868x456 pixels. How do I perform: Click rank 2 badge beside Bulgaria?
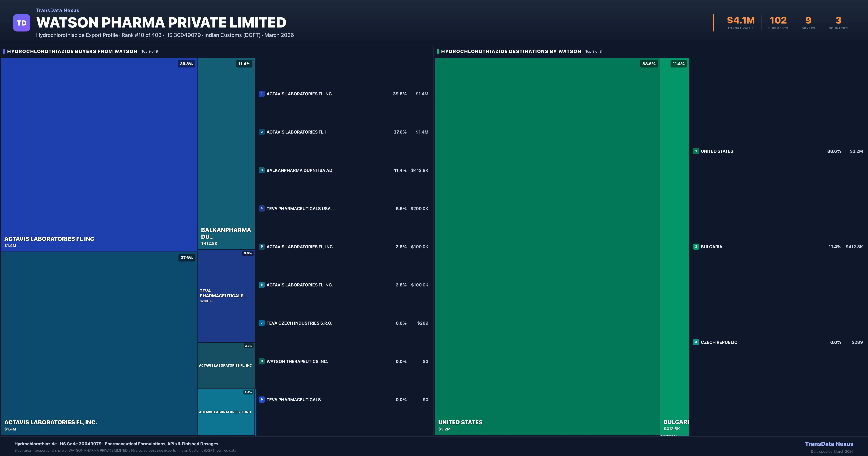click(696, 247)
